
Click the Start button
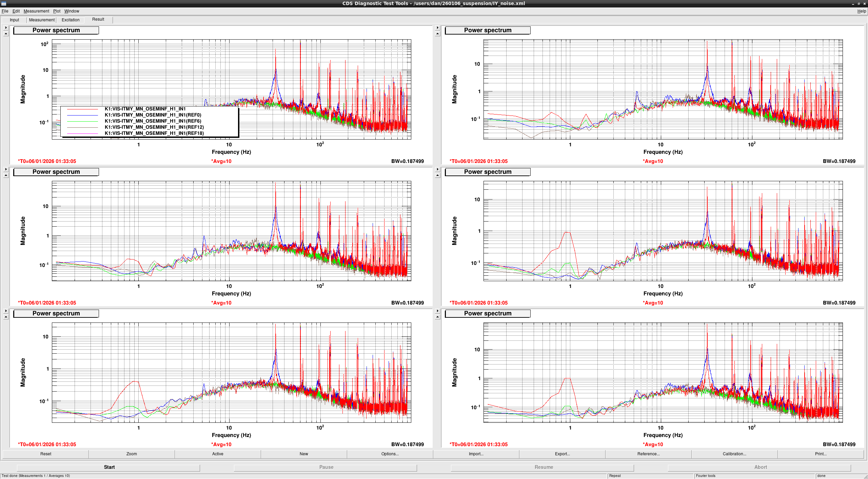pos(109,467)
